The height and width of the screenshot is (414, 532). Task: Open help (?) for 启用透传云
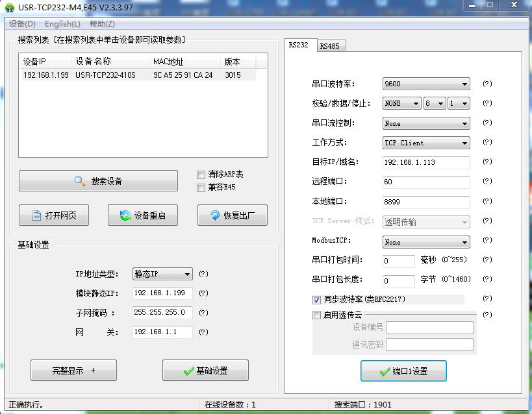487,315
